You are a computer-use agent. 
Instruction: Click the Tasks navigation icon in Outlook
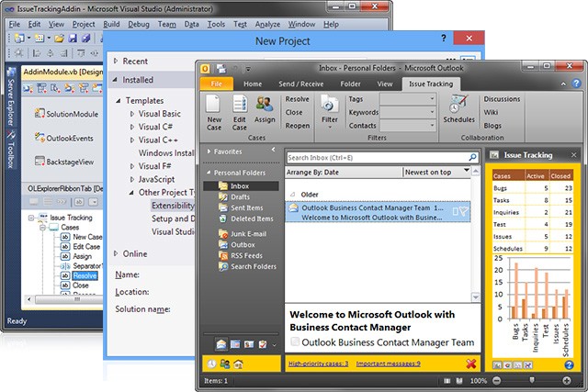263,343
